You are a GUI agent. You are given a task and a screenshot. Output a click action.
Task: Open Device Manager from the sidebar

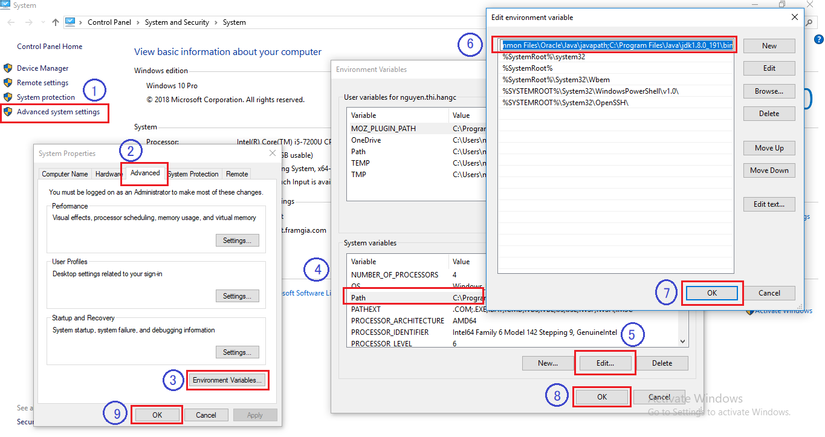tap(43, 68)
